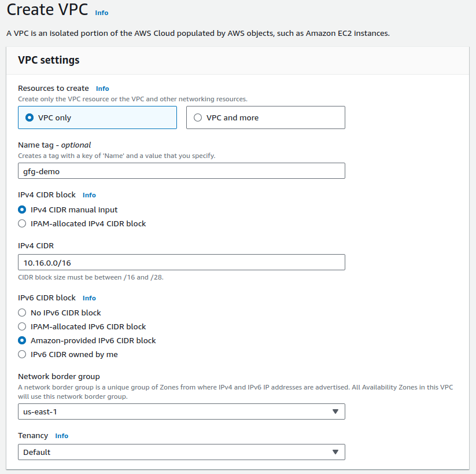Open Info link for Resources to create

click(x=102, y=89)
